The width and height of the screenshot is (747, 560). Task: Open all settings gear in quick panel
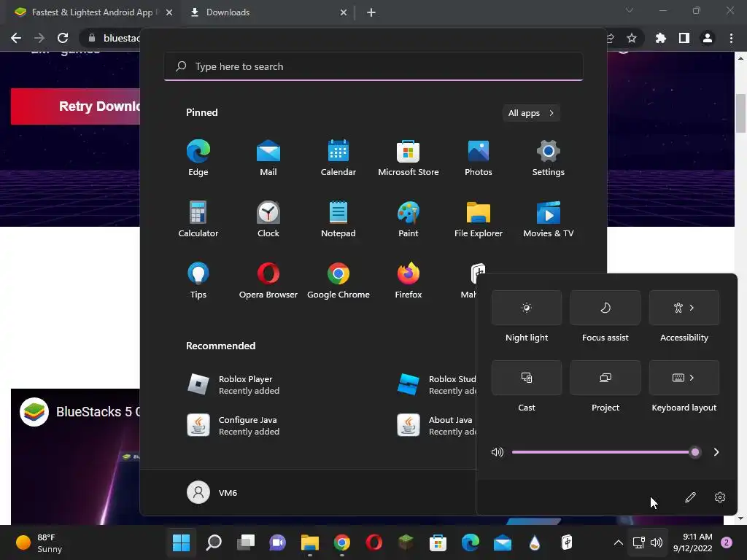720,497
